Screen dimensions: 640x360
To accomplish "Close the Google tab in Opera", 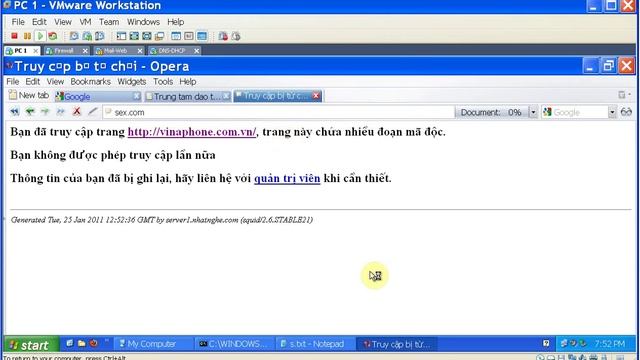I will point(137,96).
